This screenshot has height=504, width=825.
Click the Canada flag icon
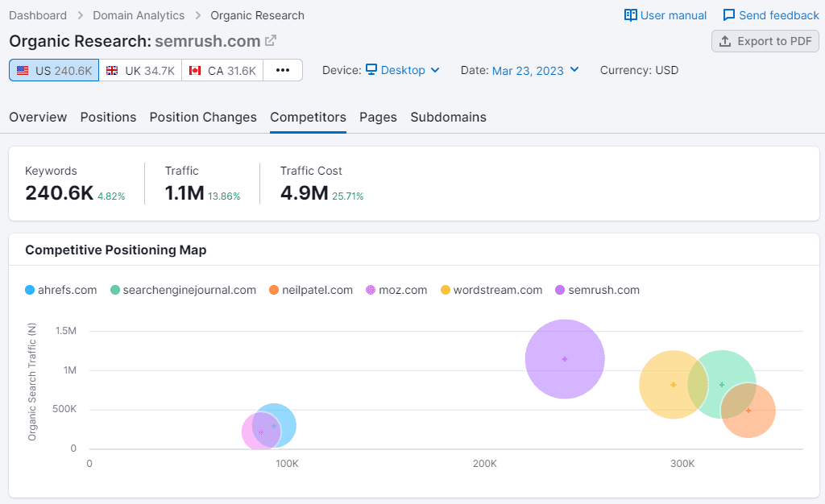[195, 70]
